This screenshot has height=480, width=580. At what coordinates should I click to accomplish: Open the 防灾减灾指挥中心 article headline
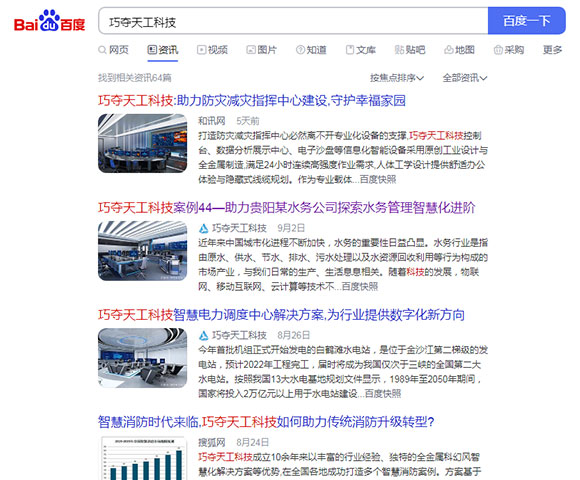pyautogui.click(x=252, y=100)
